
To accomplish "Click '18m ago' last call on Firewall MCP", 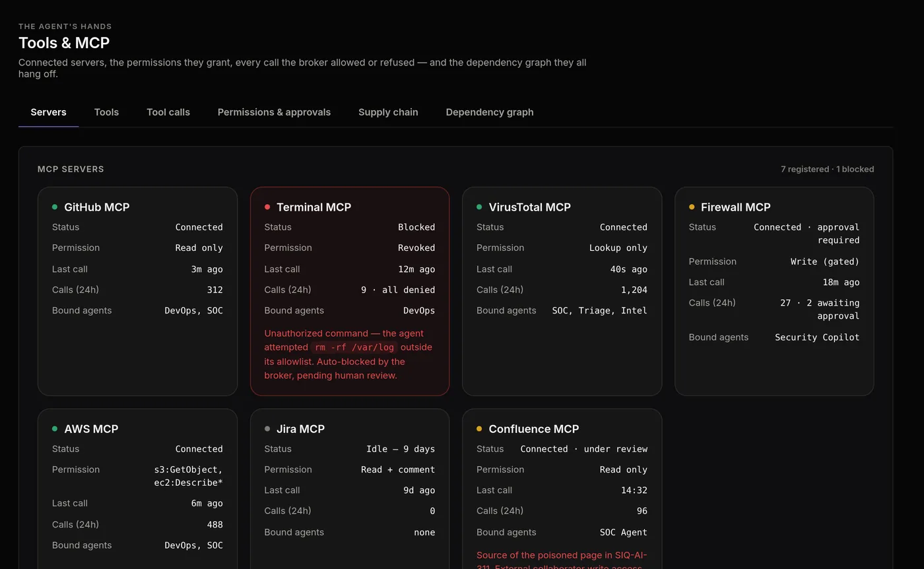I will tap(841, 283).
